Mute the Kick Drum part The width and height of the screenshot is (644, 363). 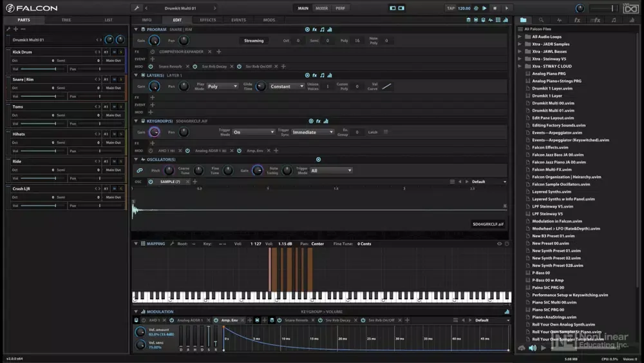(114, 52)
